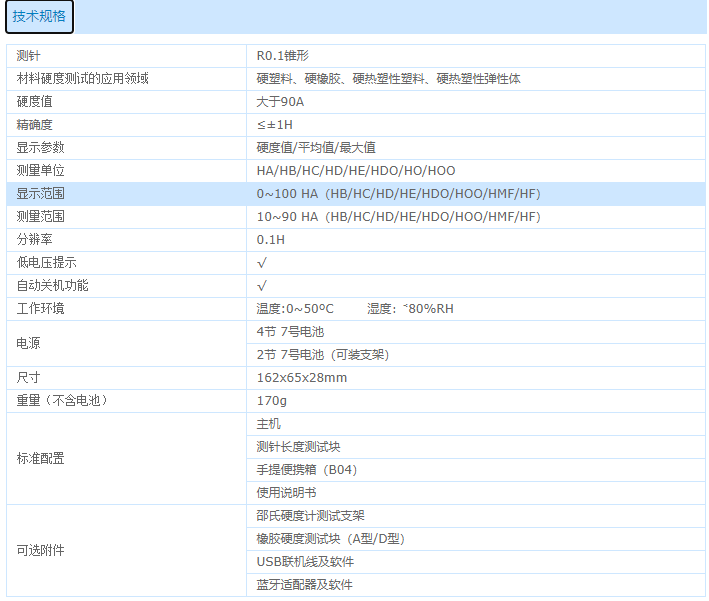This screenshot has height=601, width=709.
Task: Click the 170g weight value
Action: 272,401
